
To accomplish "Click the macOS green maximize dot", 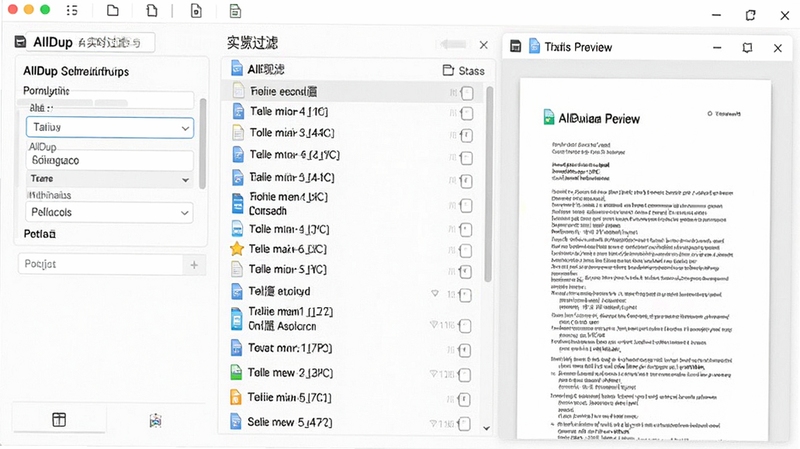I will pos(45,9).
